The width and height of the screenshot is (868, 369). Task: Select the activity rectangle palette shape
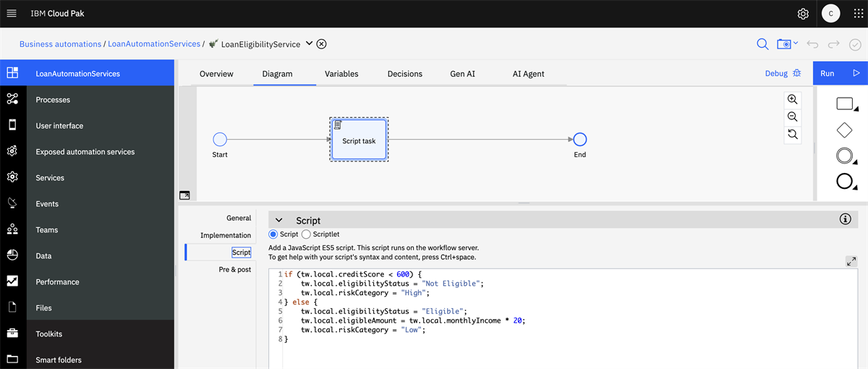click(x=845, y=104)
